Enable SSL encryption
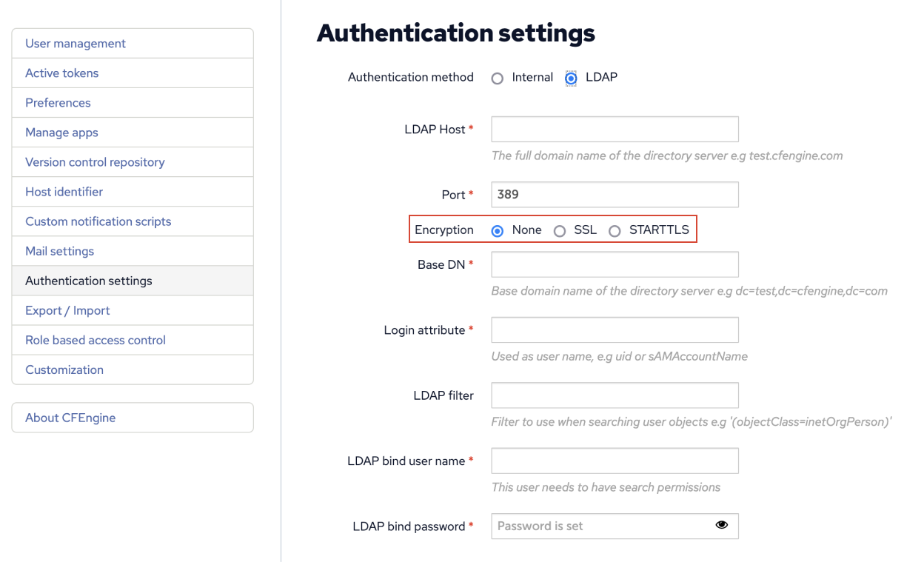 (x=560, y=230)
